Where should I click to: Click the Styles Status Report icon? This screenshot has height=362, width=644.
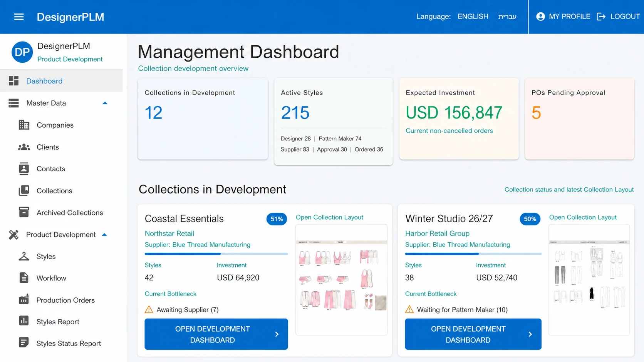point(24,342)
